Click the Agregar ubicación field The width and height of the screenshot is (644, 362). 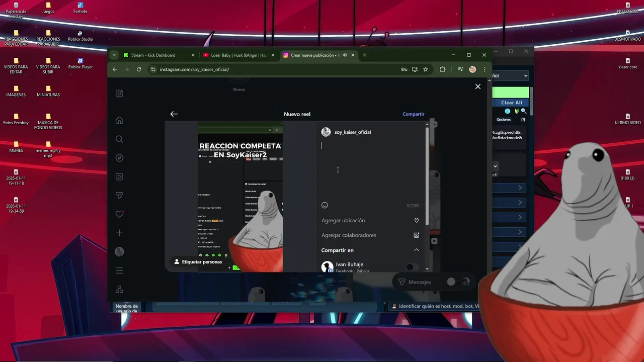pyautogui.click(x=370, y=220)
